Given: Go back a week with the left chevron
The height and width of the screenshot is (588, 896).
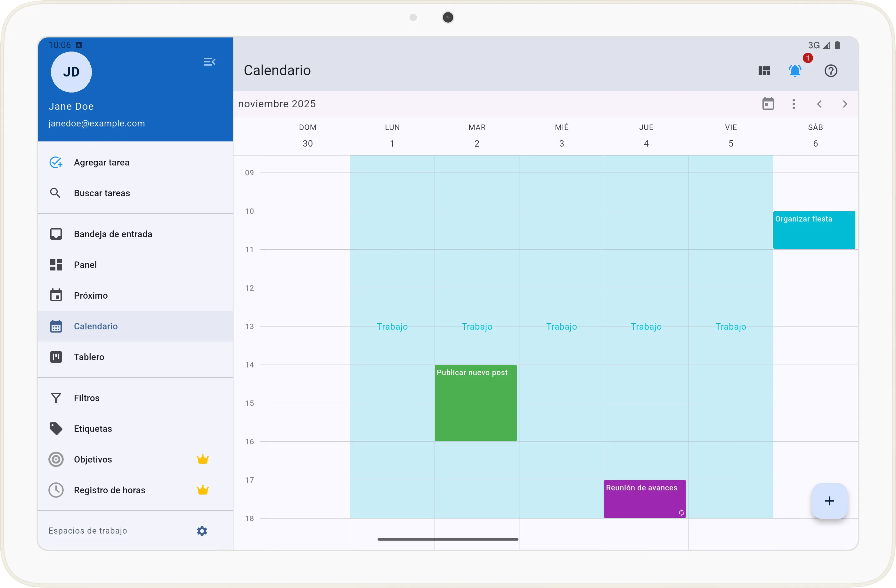Looking at the screenshot, I should (819, 104).
